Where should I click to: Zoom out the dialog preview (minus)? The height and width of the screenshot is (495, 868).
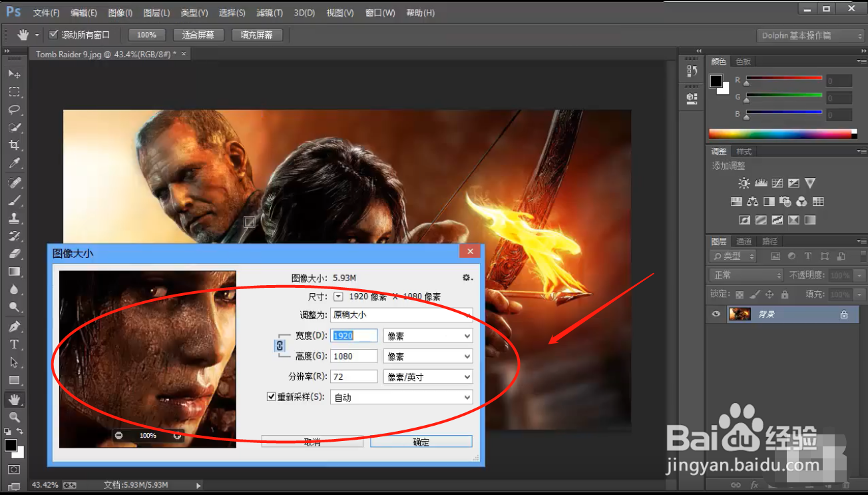coord(118,435)
